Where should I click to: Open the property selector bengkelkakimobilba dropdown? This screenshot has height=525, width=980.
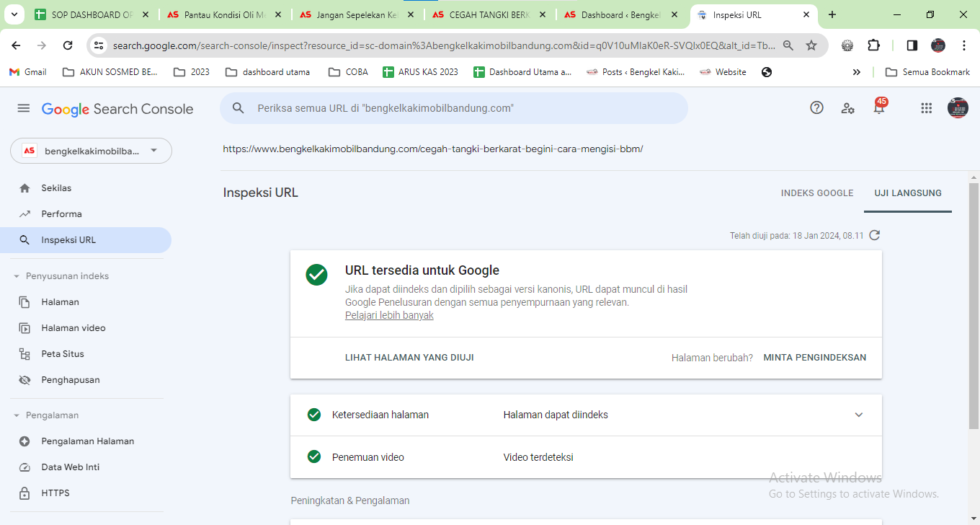pyautogui.click(x=91, y=151)
